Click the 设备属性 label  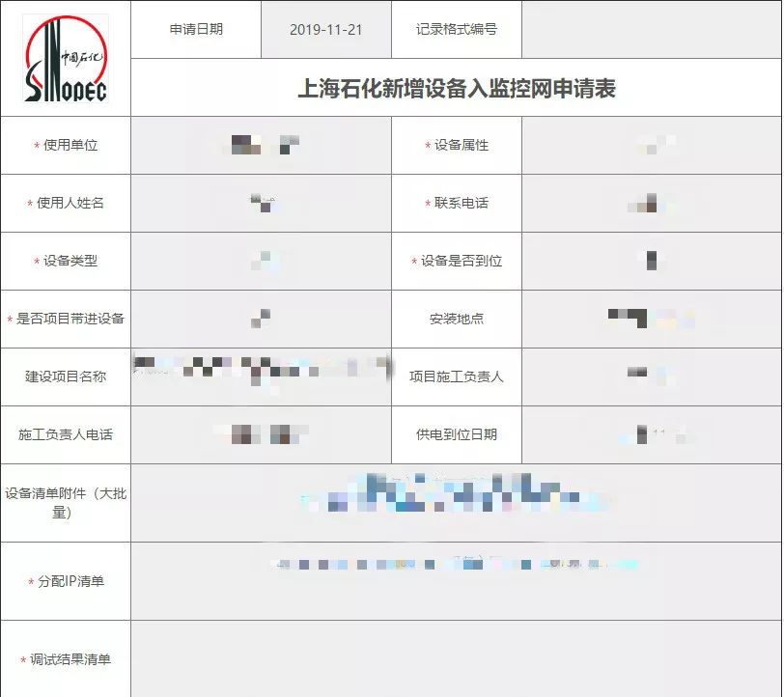pos(462,146)
